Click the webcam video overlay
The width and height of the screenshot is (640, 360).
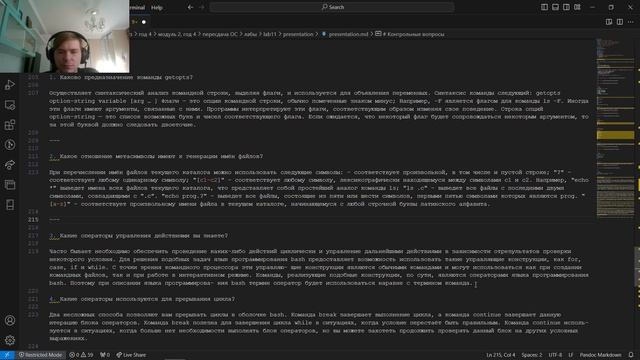[64, 36]
